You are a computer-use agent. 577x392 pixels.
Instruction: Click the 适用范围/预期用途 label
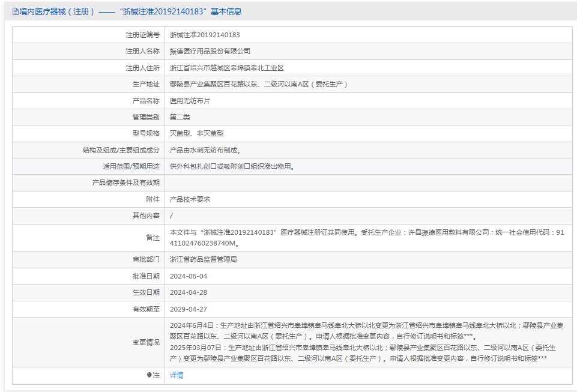[131, 166]
